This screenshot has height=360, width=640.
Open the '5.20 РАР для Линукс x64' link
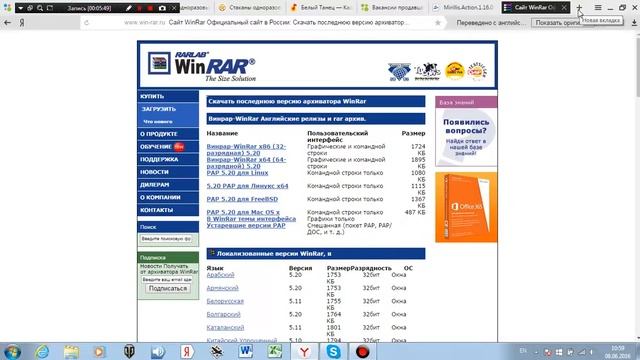[x=247, y=186]
